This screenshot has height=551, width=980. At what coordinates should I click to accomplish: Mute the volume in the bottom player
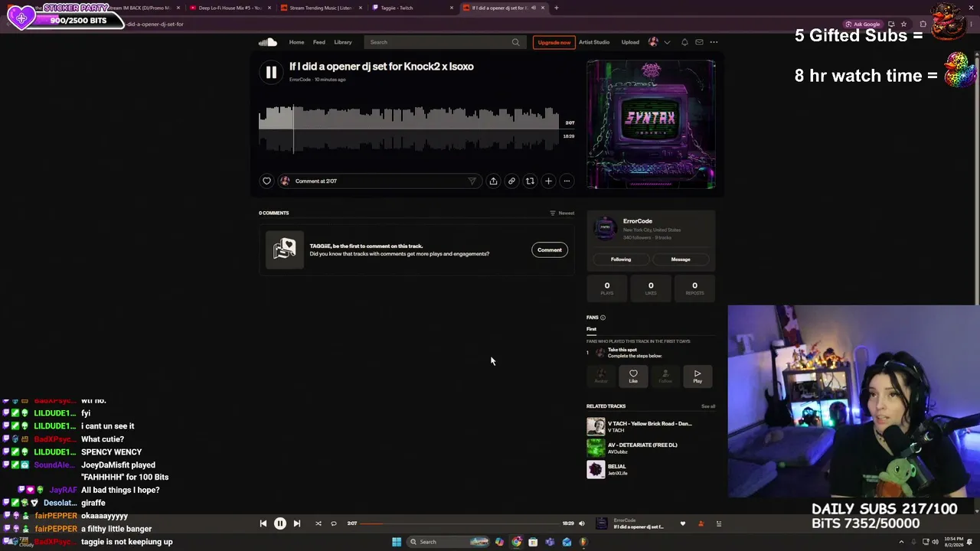click(x=582, y=523)
